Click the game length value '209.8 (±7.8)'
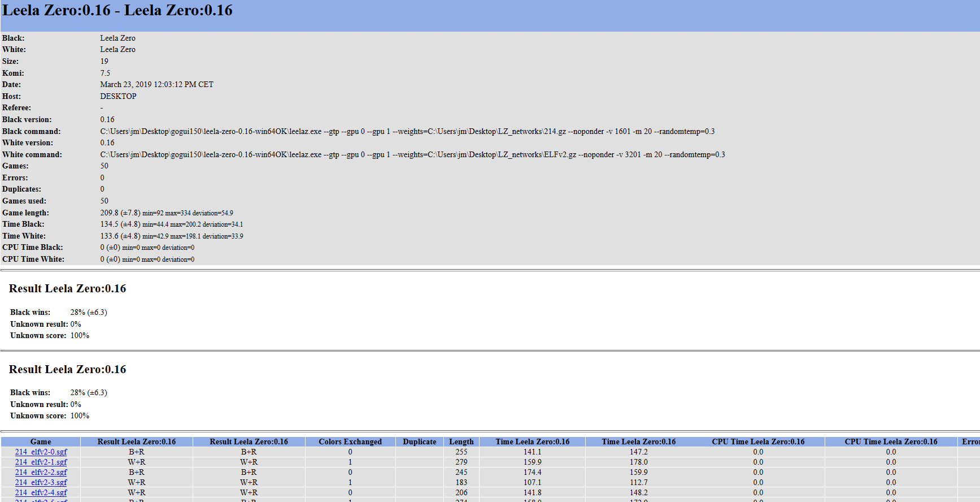The height and width of the screenshot is (502, 980). pyautogui.click(x=120, y=213)
